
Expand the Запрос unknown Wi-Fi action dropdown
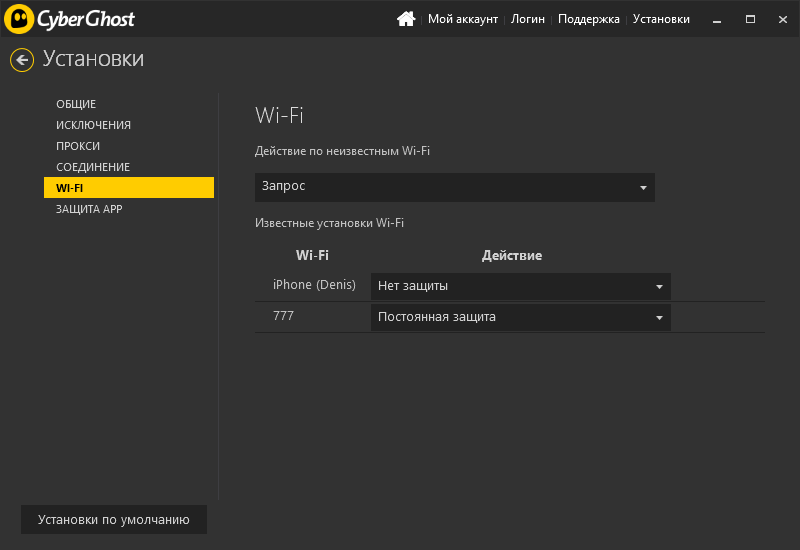point(455,187)
